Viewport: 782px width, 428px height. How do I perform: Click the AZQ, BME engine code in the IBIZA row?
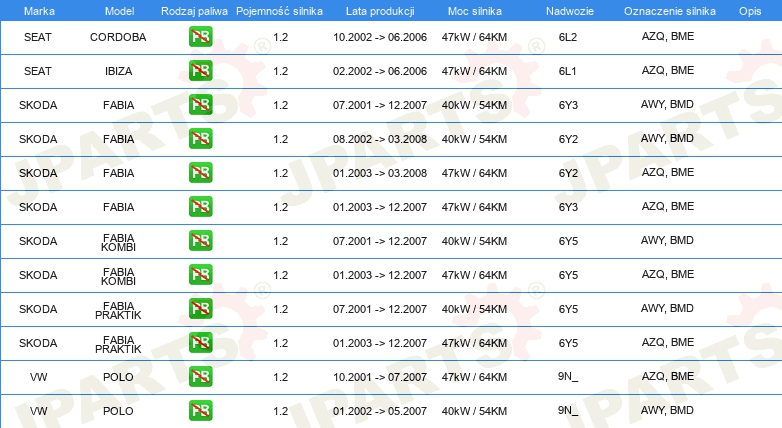668,70
